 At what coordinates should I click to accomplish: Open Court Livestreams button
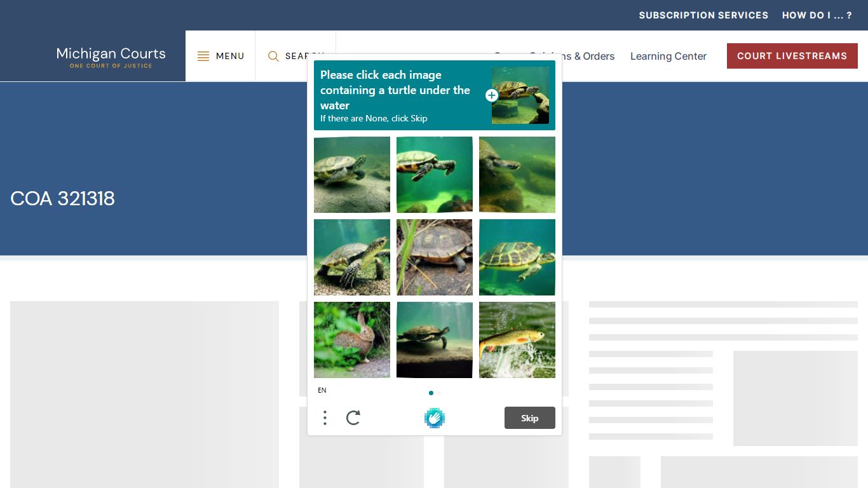pyautogui.click(x=792, y=56)
